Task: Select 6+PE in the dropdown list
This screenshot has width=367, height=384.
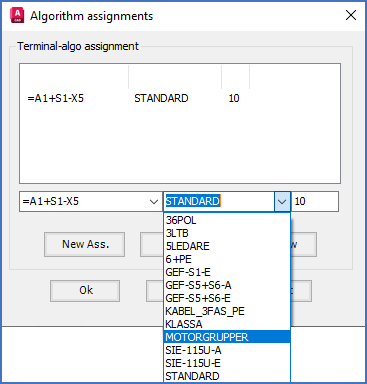Action: pos(227,259)
